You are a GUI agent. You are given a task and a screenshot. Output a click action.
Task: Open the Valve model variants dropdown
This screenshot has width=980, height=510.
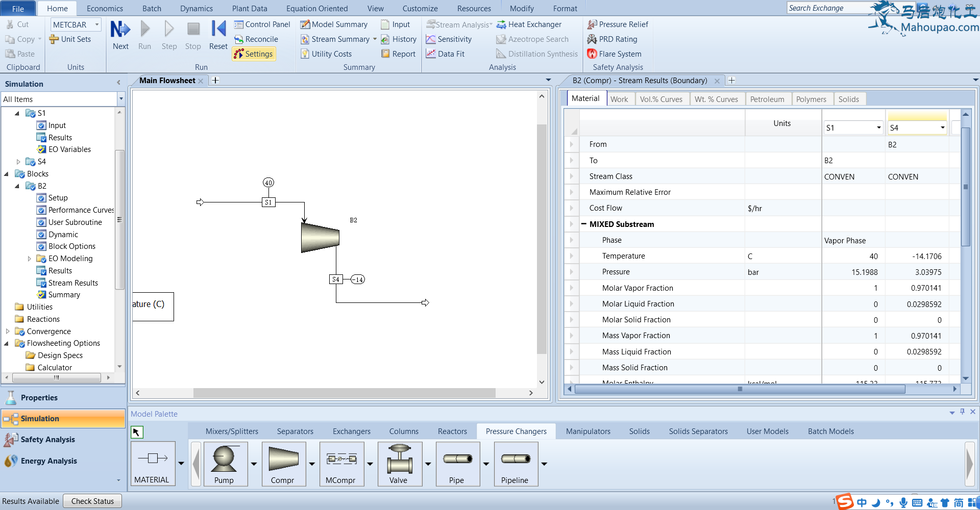point(428,464)
